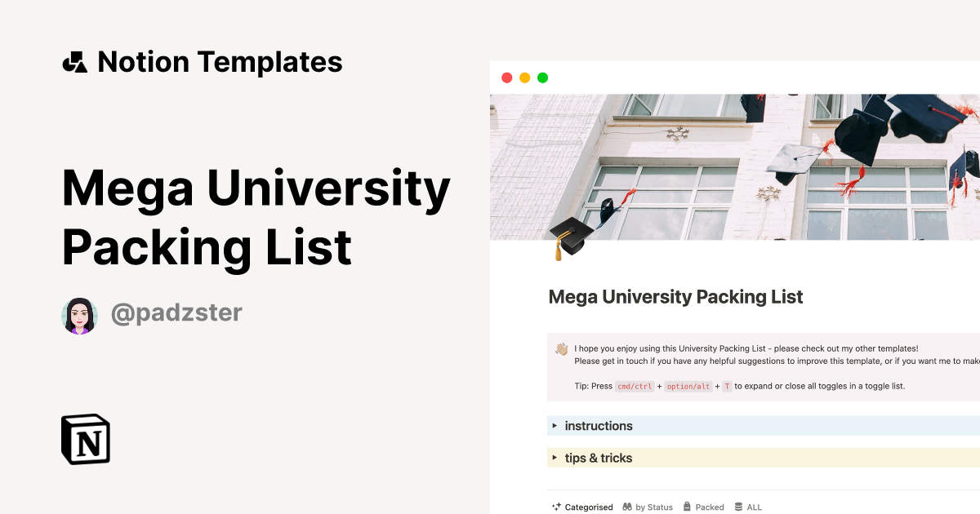This screenshot has width=980, height=514.
Task: Open the instructions disclosure triangle
Action: click(555, 425)
